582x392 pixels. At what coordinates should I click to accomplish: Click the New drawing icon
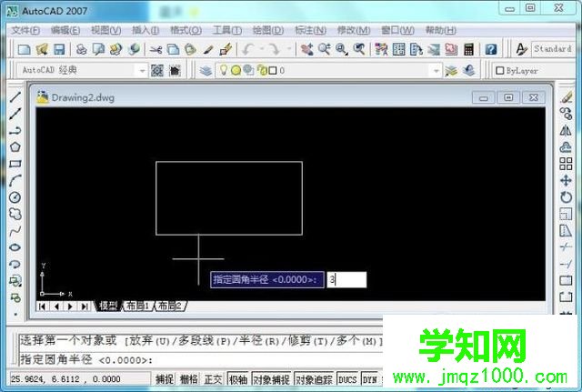pyautogui.click(x=25, y=49)
